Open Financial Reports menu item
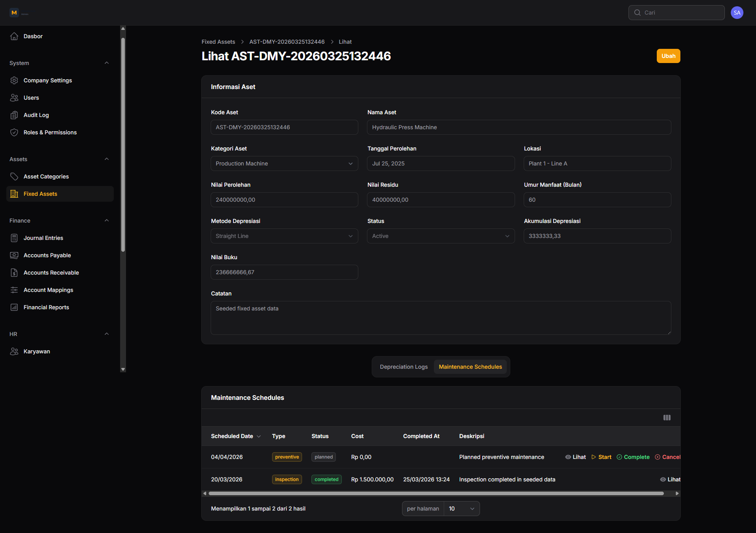The image size is (756, 533). [60, 307]
